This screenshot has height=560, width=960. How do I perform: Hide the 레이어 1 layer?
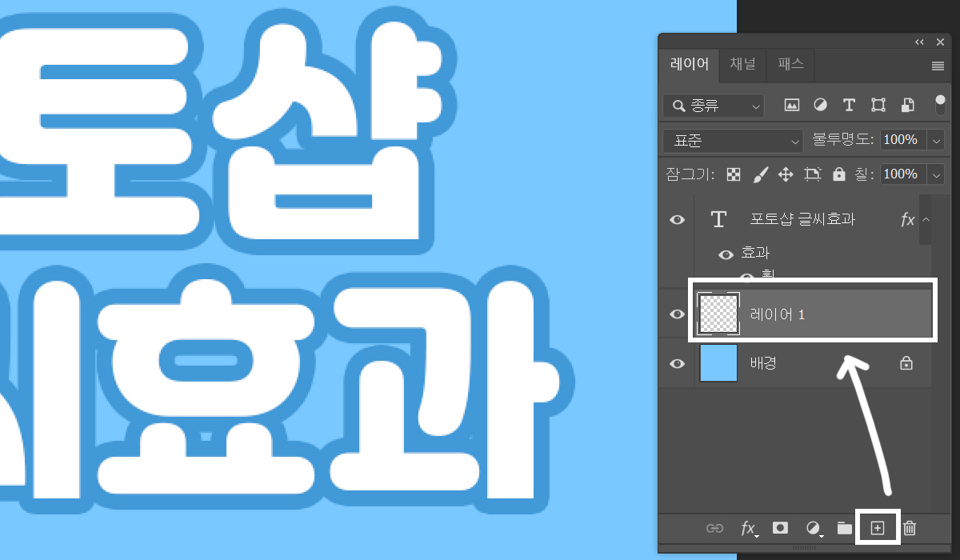(677, 314)
